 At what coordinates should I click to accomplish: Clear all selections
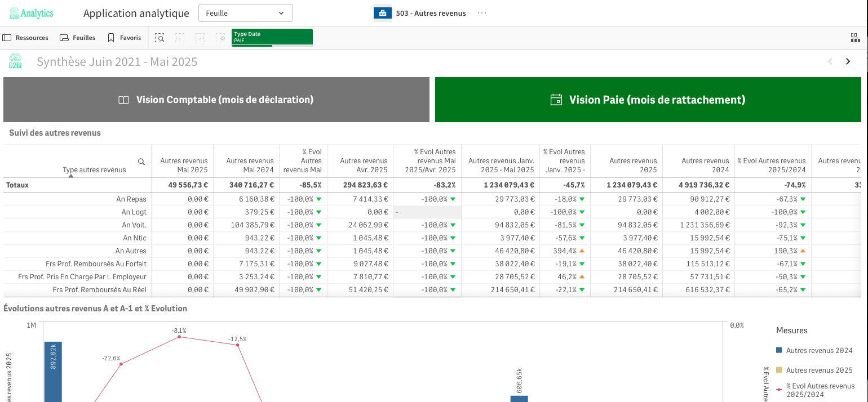coord(220,38)
